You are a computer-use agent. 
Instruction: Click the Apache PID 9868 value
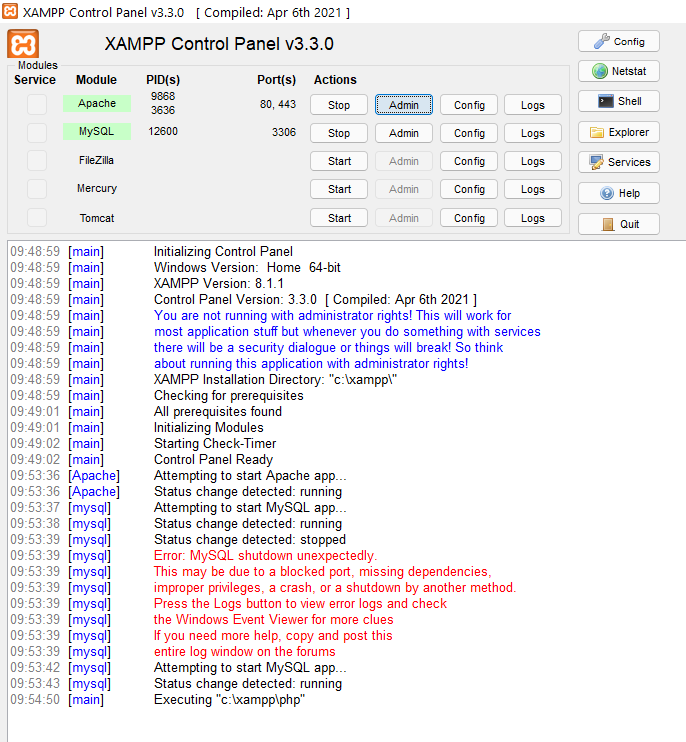[x=163, y=96]
